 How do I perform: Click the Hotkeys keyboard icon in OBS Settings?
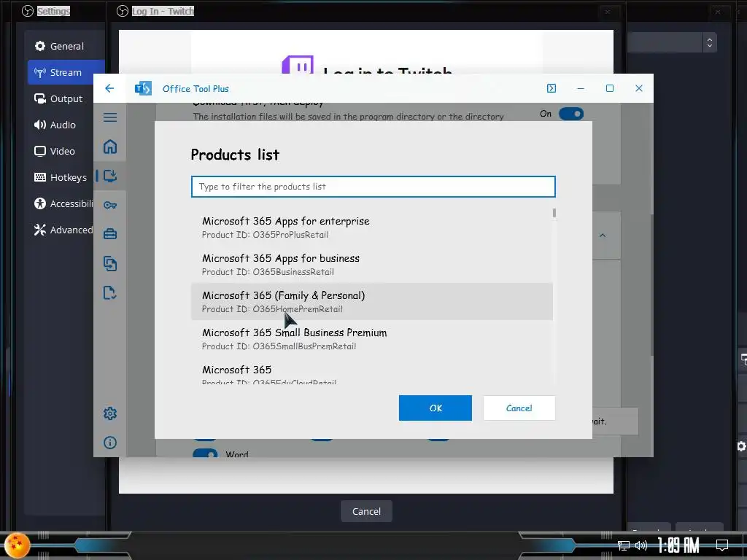click(40, 177)
